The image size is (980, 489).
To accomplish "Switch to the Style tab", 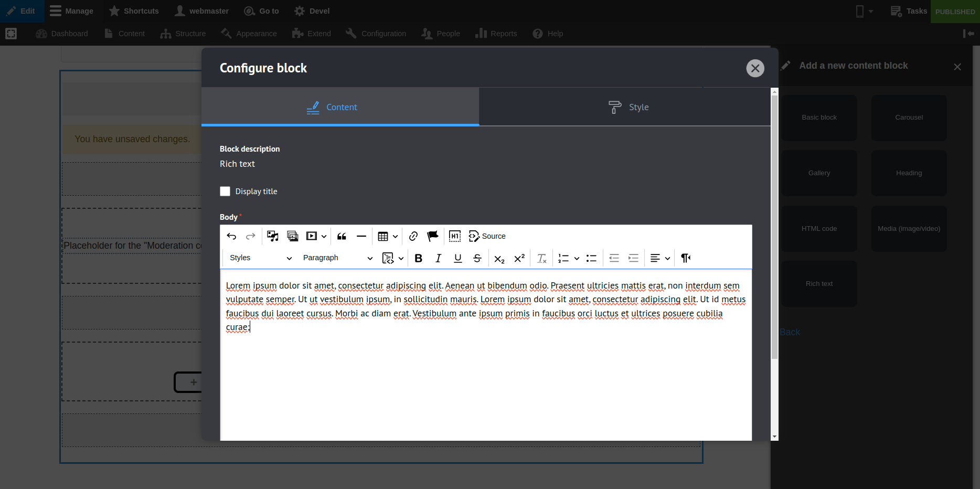I will tap(628, 107).
